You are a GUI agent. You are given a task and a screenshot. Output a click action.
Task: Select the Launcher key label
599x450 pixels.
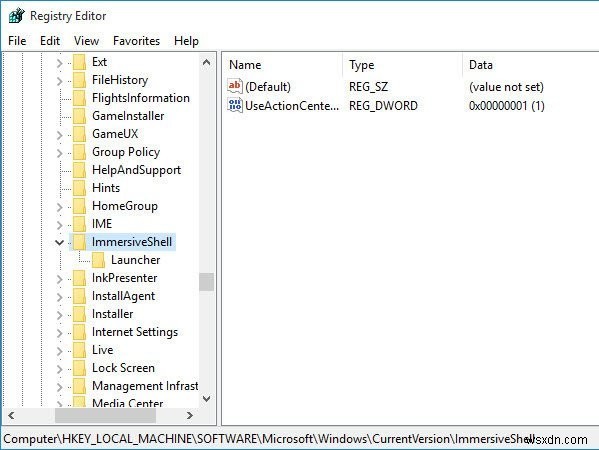136,260
